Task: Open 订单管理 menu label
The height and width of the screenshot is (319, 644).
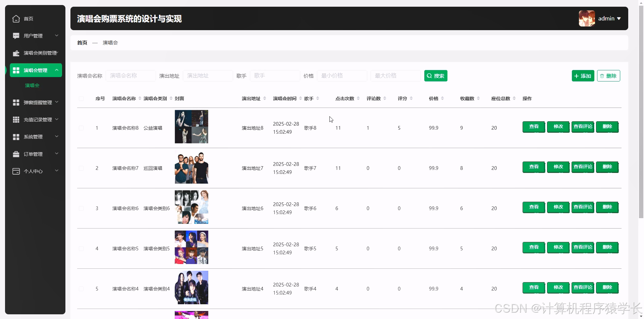Action: pyautogui.click(x=33, y=154)
